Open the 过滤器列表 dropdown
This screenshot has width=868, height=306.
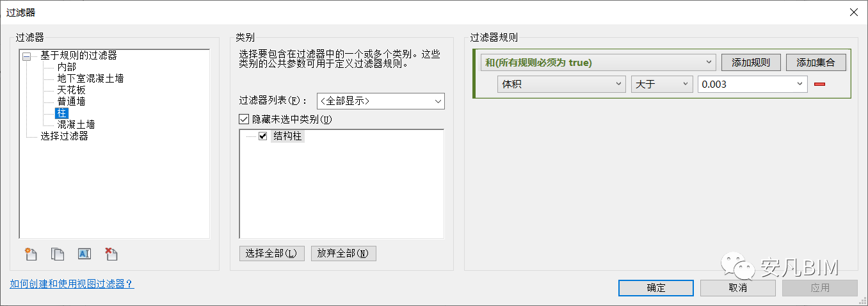click(380, 101)
